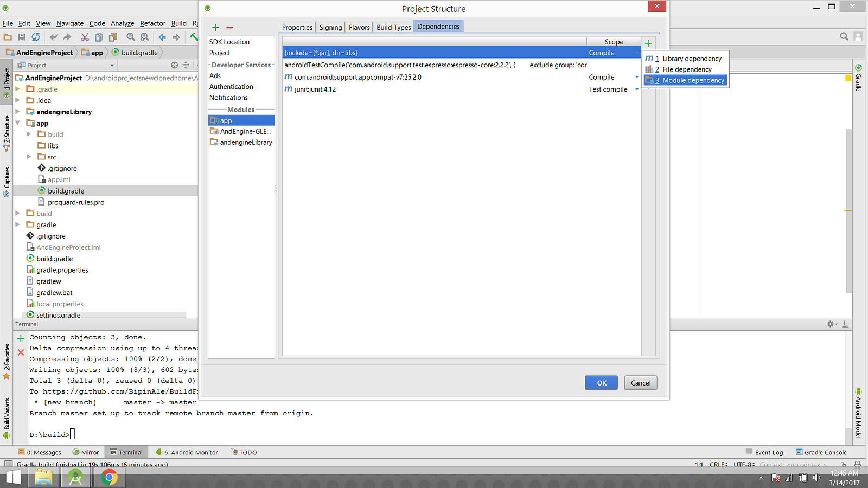This screenshot has height=488, width=868.
Task: Expand the .gradle folder in tree
Action: point(17,89)
